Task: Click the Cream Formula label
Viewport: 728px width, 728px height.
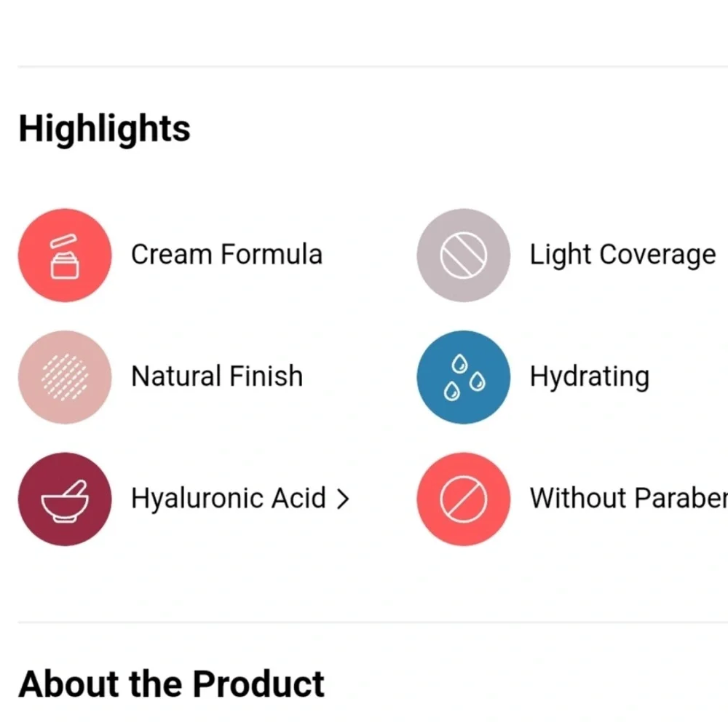Action: point(226,255)
